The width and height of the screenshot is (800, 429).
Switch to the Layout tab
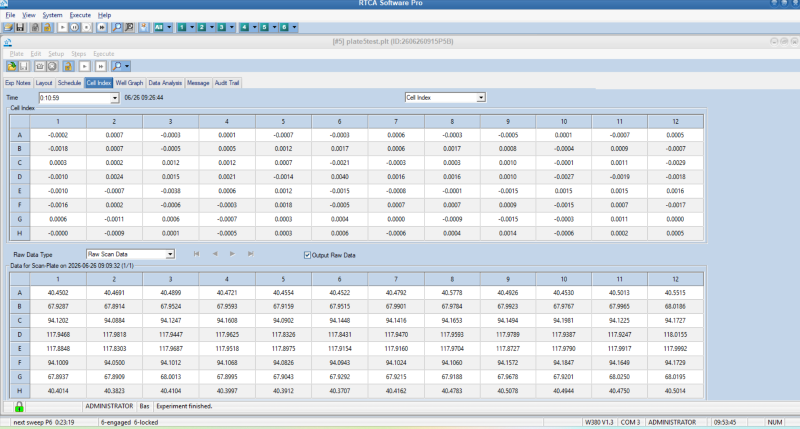pos(44,83)
